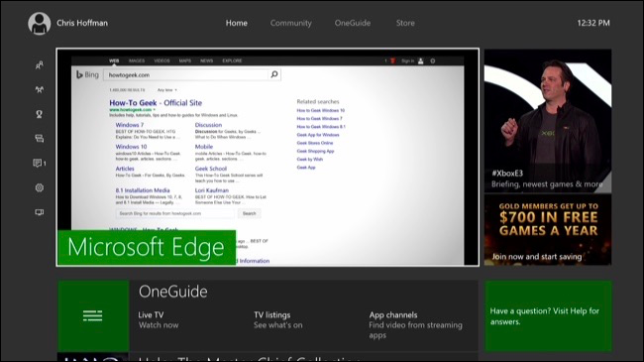Switch to the Home tab

(237, 23)
